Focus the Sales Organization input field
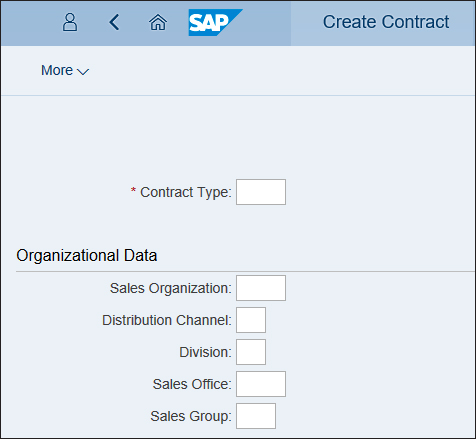The width and height of the screenshot is (476, 439). pyautogui.click(x=261, y=288)
